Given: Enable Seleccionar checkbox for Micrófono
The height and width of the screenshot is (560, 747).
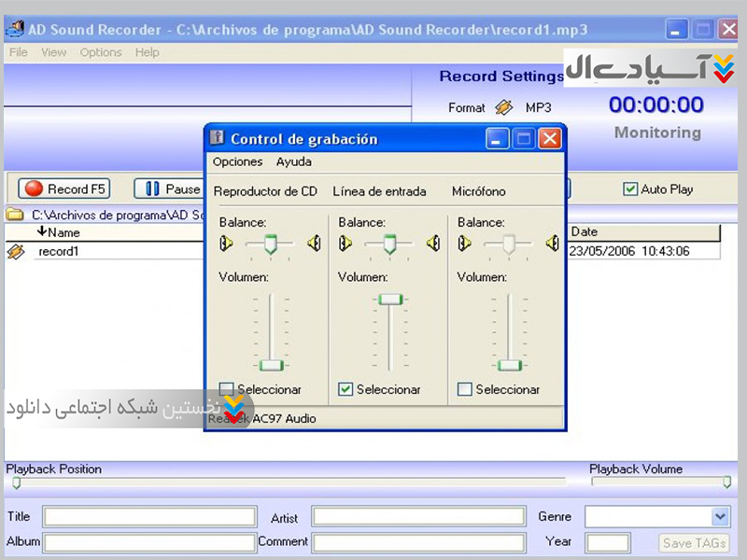Looking at the screenshot, I should tap(465, 389).
